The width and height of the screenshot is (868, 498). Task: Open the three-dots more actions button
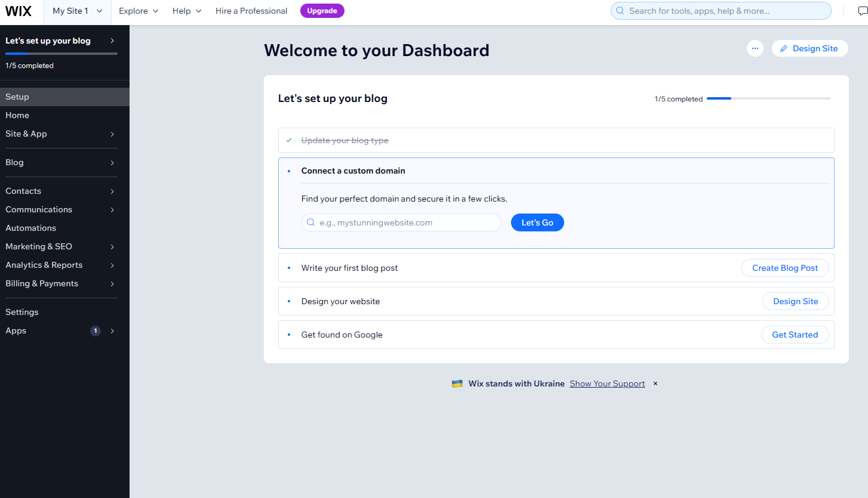[x=755, y=48]
